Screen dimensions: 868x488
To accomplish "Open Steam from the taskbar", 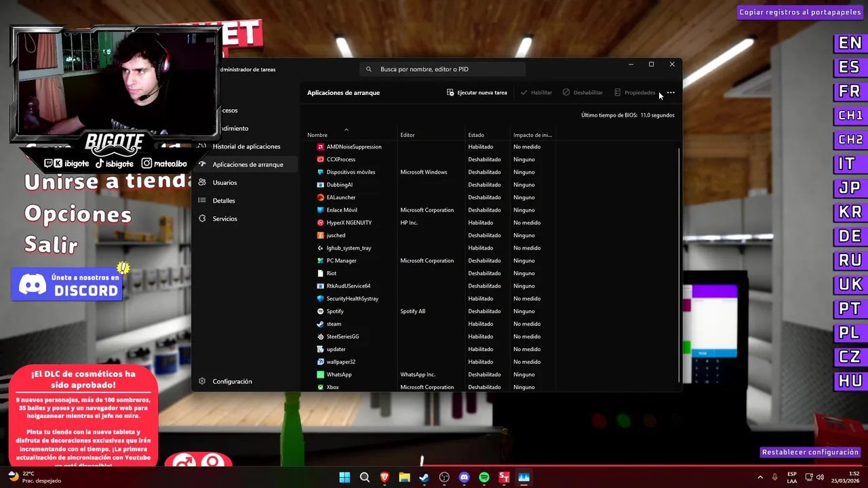I will pos(424,477).
